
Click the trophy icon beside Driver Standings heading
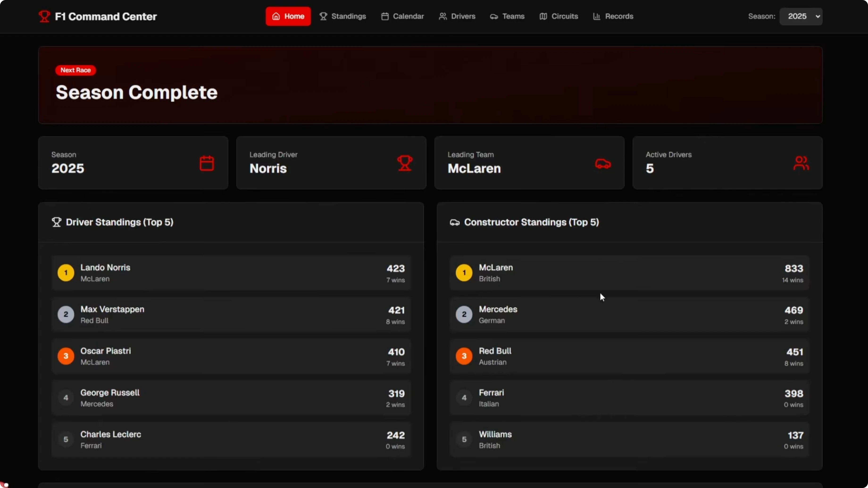(56, 222)
